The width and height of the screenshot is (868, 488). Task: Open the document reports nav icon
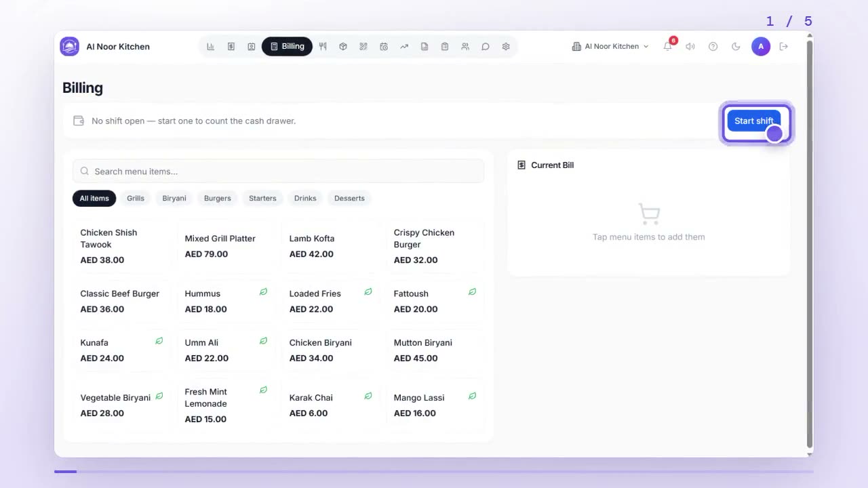[425, 47]
